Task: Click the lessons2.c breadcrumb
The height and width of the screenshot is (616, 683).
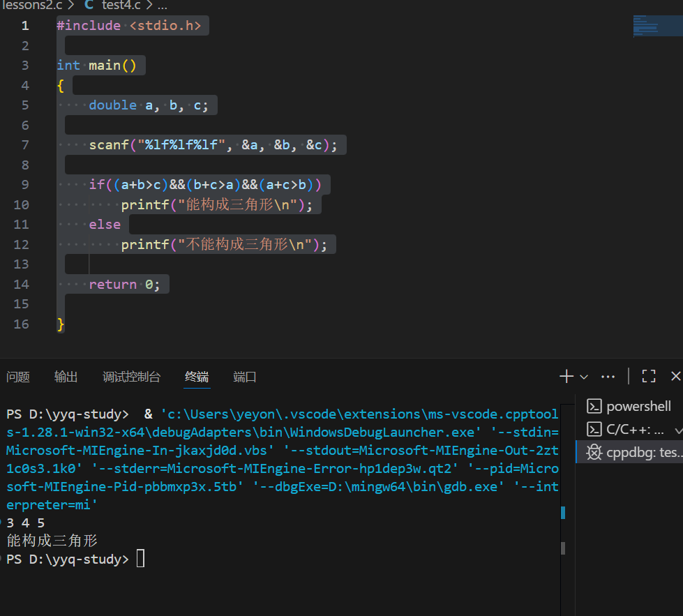Action: (32, 5)
